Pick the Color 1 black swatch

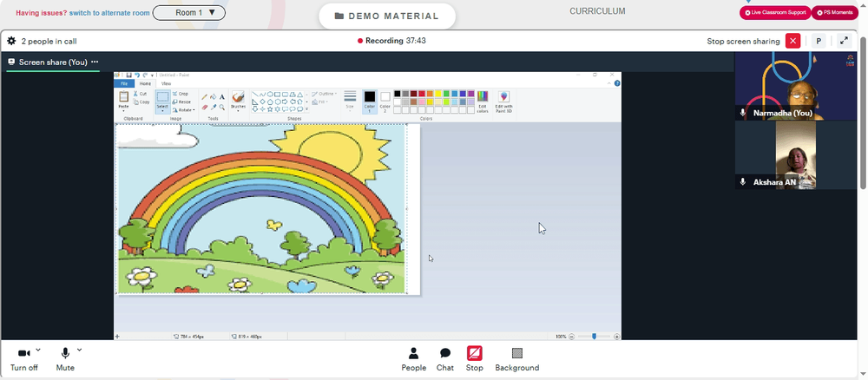369,100
